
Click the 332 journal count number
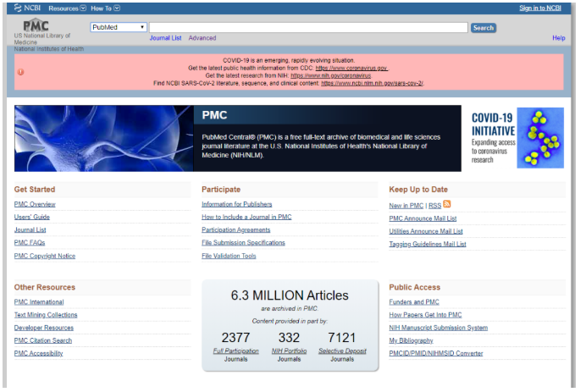tap(289, 338)
